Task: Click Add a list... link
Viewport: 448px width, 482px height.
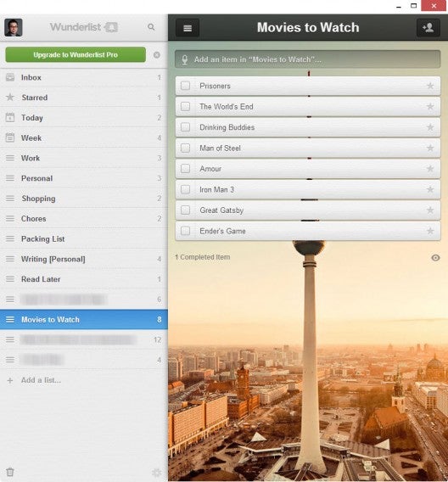Action: [x=41, y=380]
